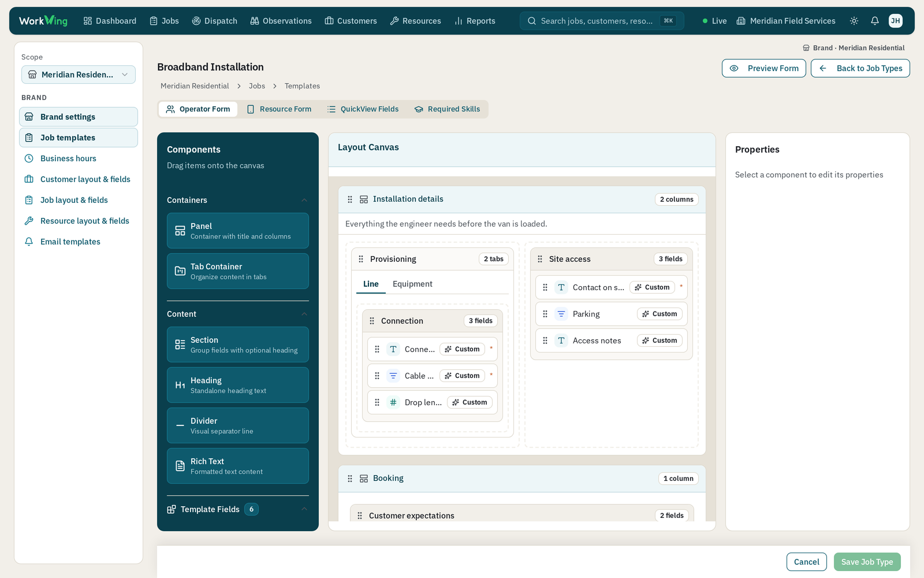924x578 pixels.
Task: Click Back to Job Types
Action: 860,68
